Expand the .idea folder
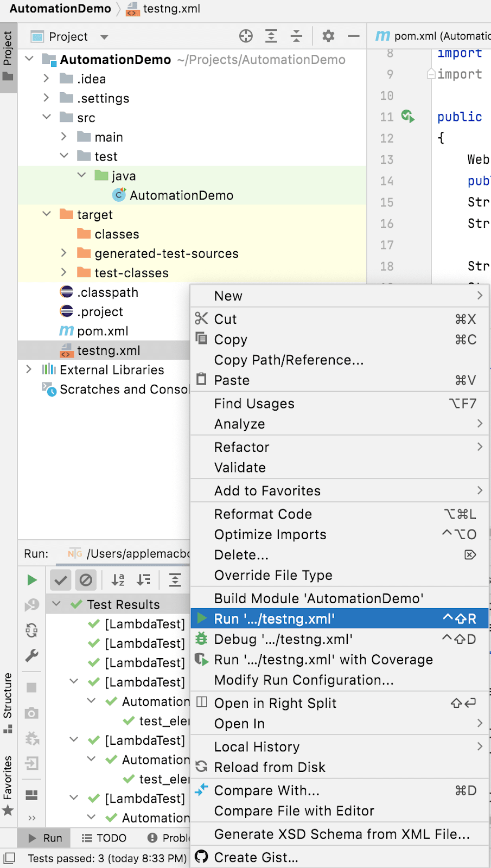 47,78
